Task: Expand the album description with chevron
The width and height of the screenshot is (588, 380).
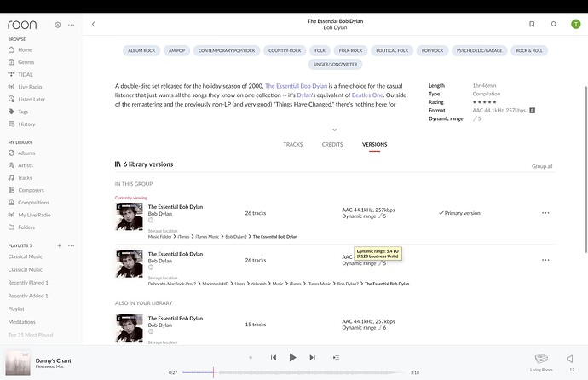Action: 335,130
